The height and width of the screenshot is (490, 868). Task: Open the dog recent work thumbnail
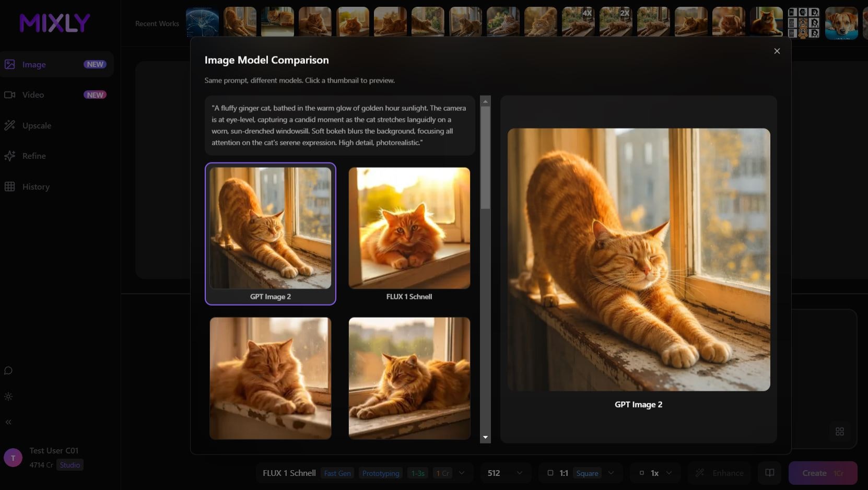[x=841, y=22]
